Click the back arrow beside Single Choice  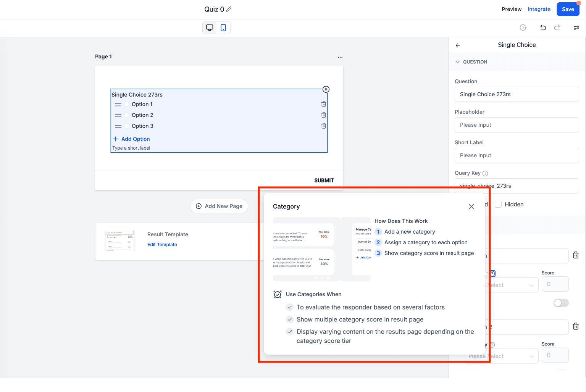pos(457,45)
